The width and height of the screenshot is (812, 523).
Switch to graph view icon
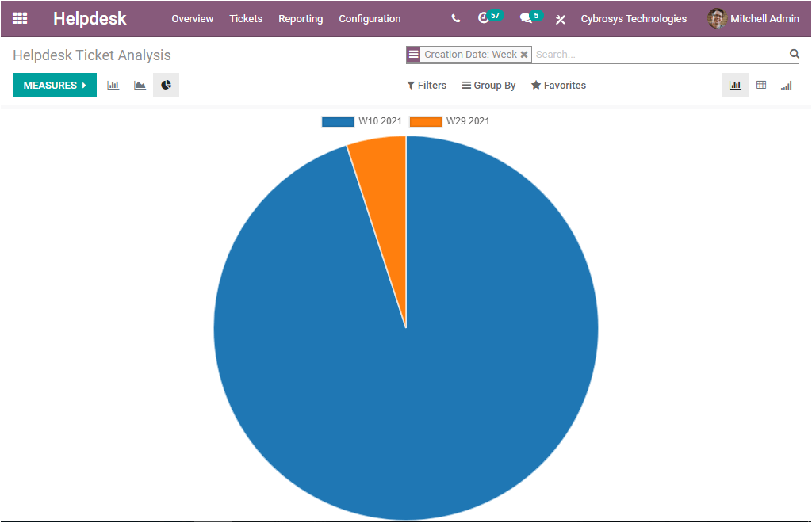pos(735,85)
